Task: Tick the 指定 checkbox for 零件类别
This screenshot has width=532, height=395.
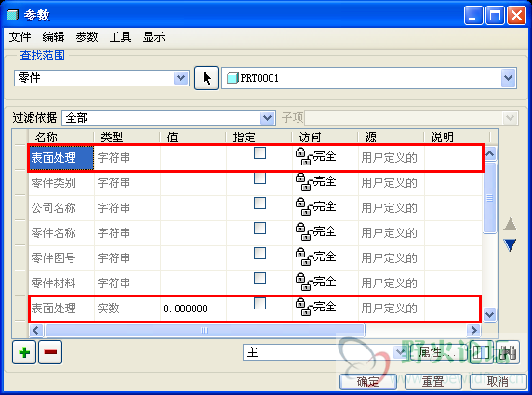Action: click(x=259, y=178)
